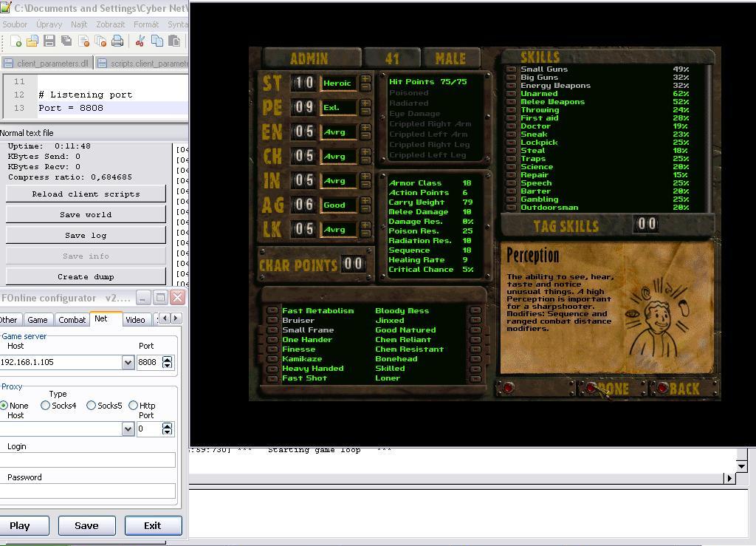Tag the Outdoorsman skill button
756x546 pixels.
(511, 208)
